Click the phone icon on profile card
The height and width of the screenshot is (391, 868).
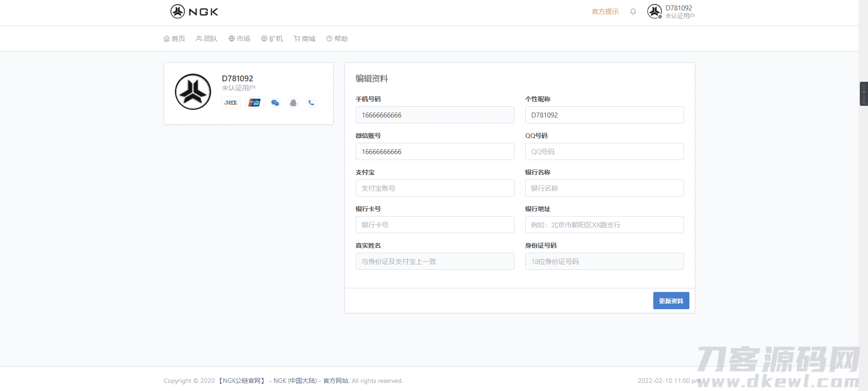(x=311, y=103)
